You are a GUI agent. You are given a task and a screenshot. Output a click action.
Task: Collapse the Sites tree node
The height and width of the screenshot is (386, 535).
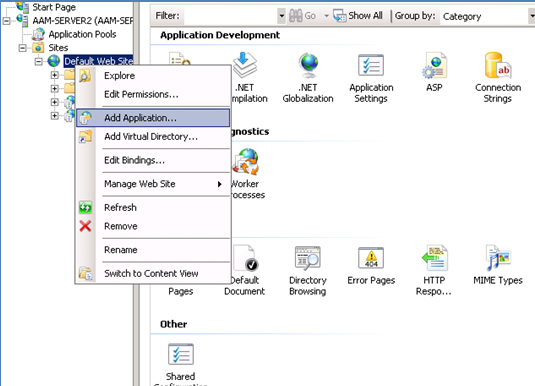[23, 48]
